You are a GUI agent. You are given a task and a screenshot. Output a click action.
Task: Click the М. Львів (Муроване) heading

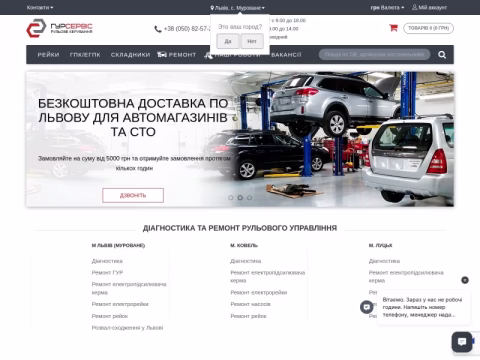[x=118, y=245]
